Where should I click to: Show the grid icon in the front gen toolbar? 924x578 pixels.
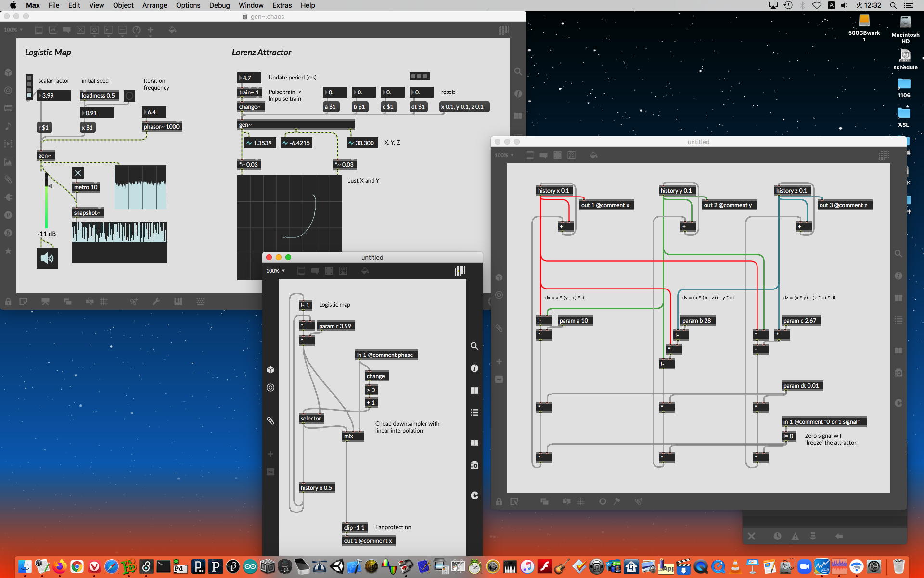coord(460,271)
